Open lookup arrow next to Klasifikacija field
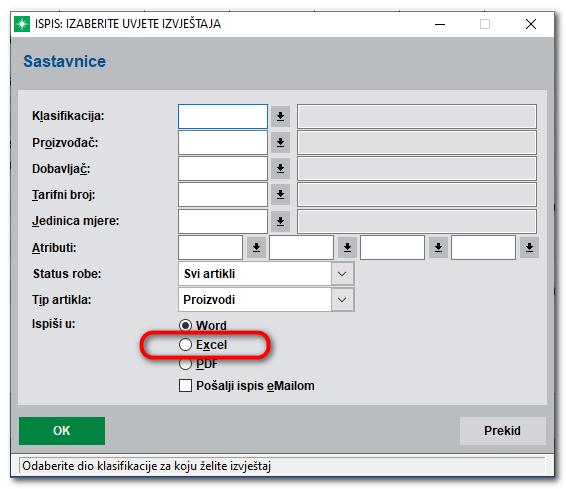 point(280,116)
